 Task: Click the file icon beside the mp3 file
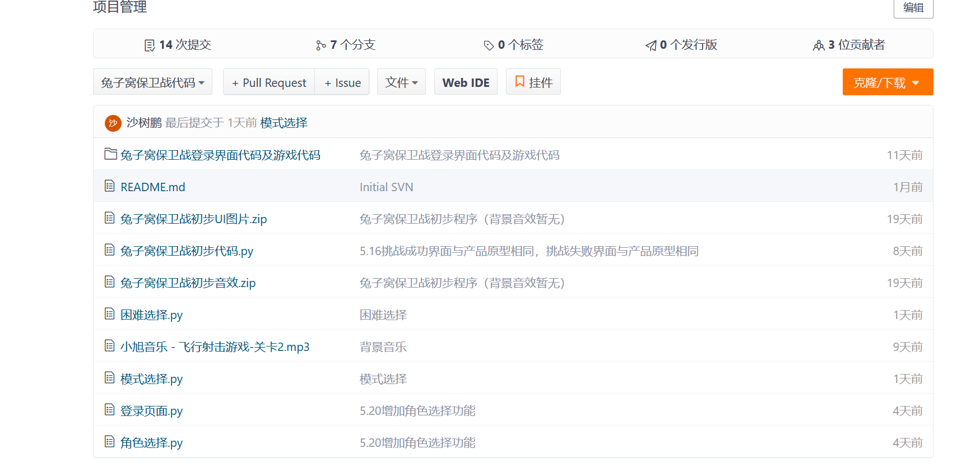(x=110, y=346)
